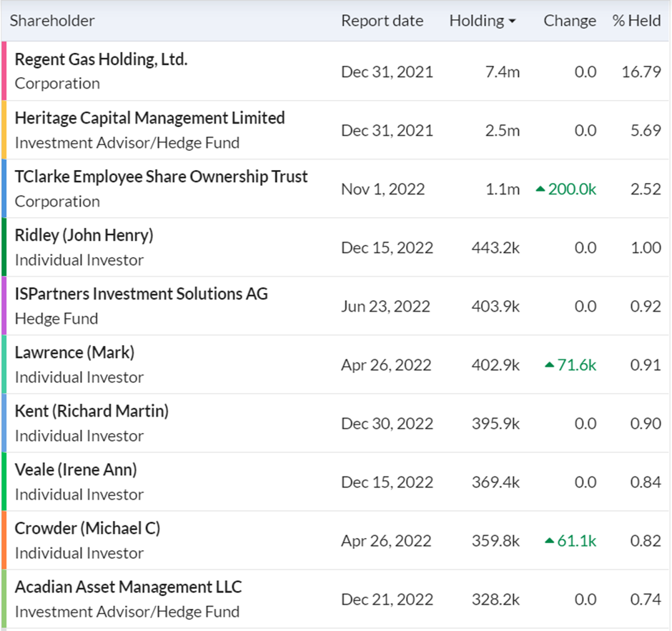Click the 1.1m holding value

503,189
